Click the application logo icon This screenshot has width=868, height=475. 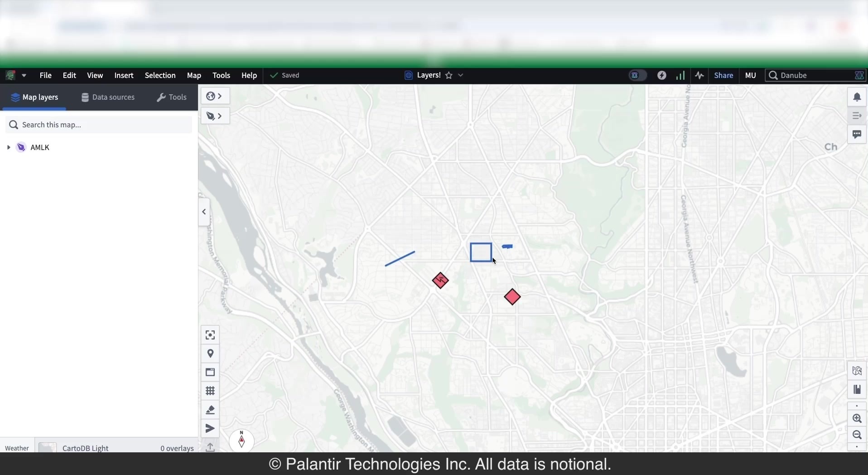coord(10,75)
